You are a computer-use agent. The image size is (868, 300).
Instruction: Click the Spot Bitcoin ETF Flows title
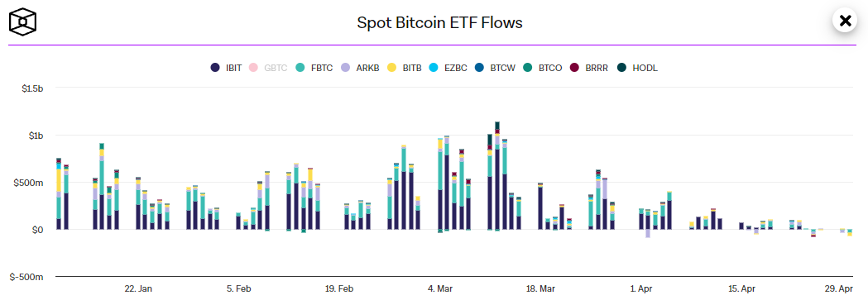pos(439,22)
